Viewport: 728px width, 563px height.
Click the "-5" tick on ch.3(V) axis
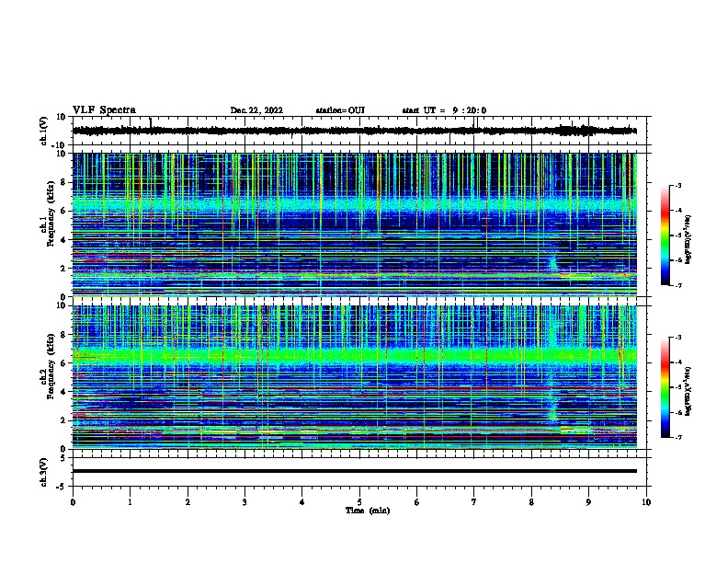pos(62,487)
